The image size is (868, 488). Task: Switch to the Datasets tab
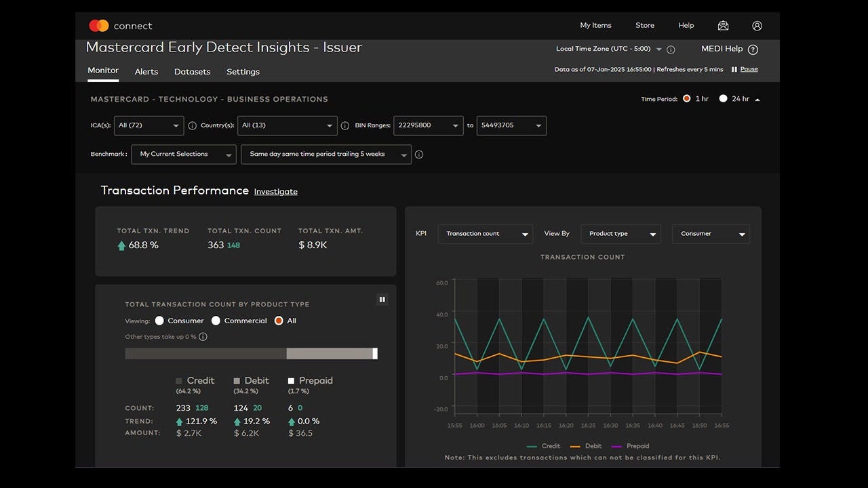click(x=192, y=72)
